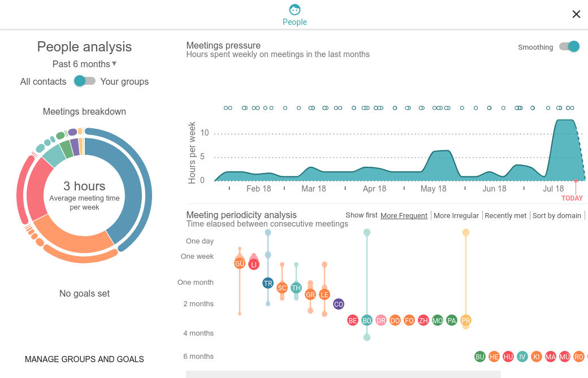
Task: Select the teal IV contact bubble
Action: pos(522,357)
